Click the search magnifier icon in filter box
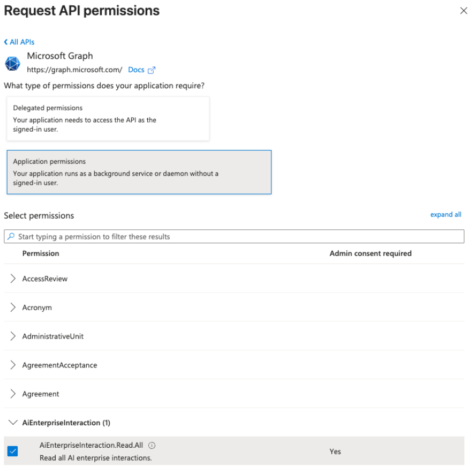 tap(11, 236)
